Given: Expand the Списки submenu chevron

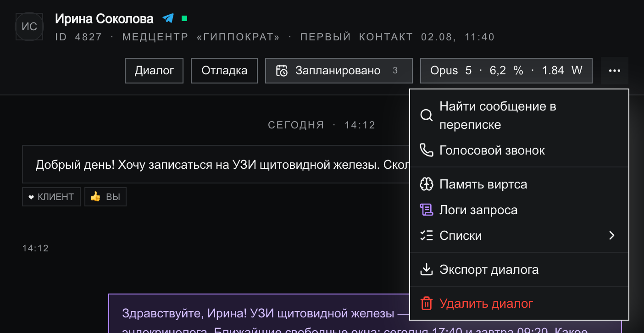Looking at the screenshot, I should [x=611, y=236].
